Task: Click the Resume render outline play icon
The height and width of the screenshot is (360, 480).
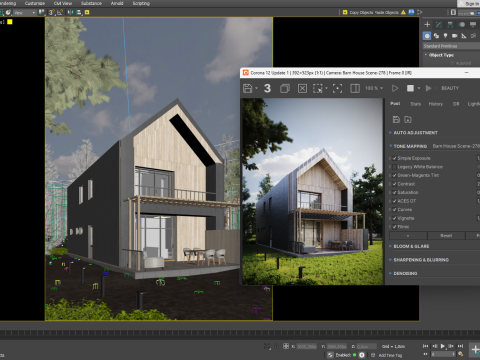Action: coord(395,88)
